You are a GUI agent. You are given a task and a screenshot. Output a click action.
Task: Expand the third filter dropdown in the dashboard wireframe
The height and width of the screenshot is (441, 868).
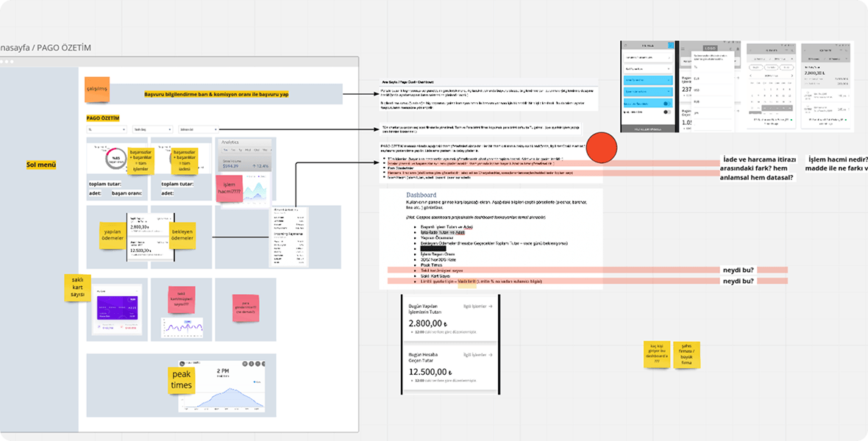pos(200,129)
